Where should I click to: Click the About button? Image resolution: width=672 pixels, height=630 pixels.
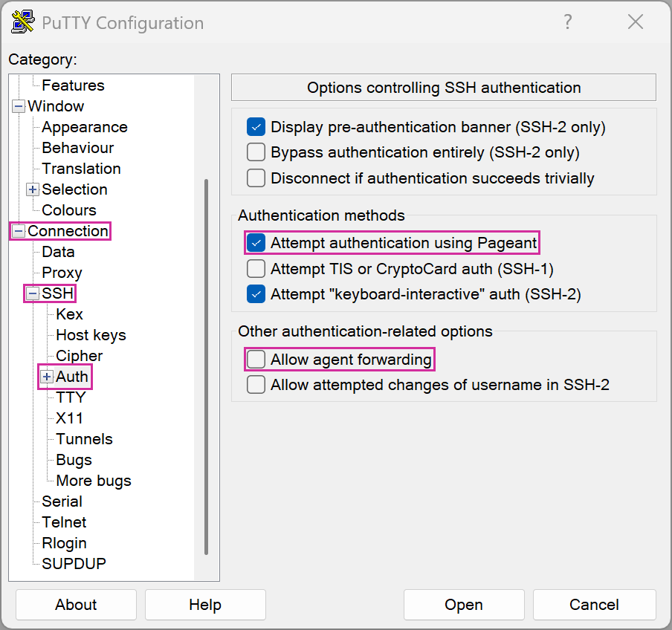click(76, 605)
